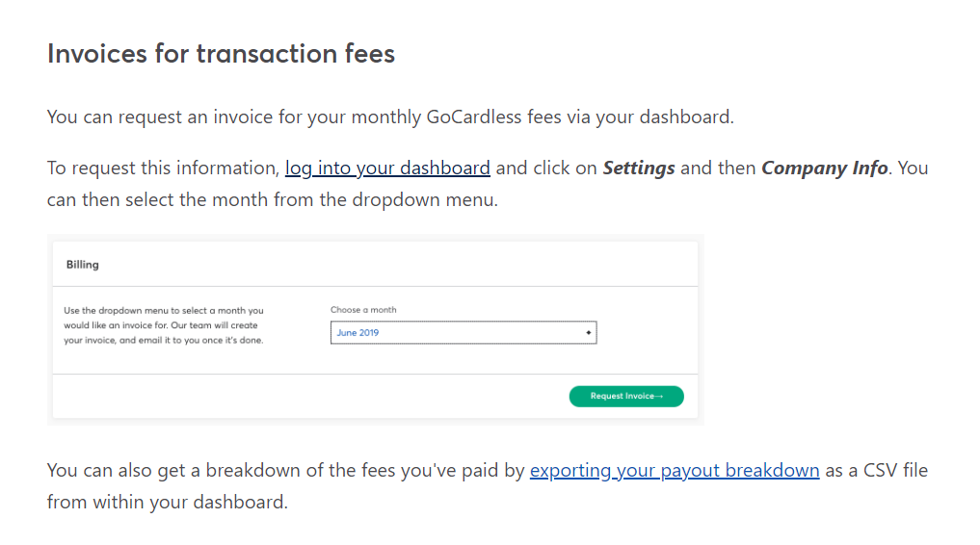Click the bold 'Settings' text
The height and width of the screenshot is (545, 980).
tap(639, 169)
